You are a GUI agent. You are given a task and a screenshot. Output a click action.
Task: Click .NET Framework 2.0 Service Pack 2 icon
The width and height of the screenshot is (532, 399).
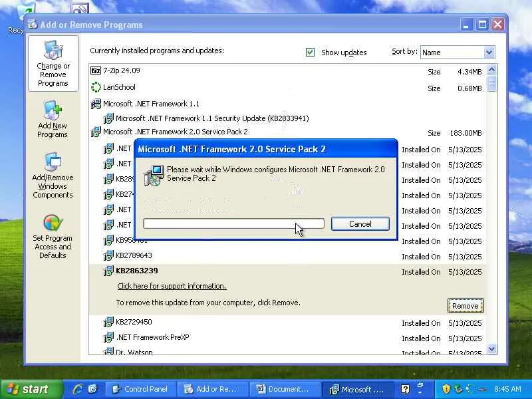pos(96,132)
